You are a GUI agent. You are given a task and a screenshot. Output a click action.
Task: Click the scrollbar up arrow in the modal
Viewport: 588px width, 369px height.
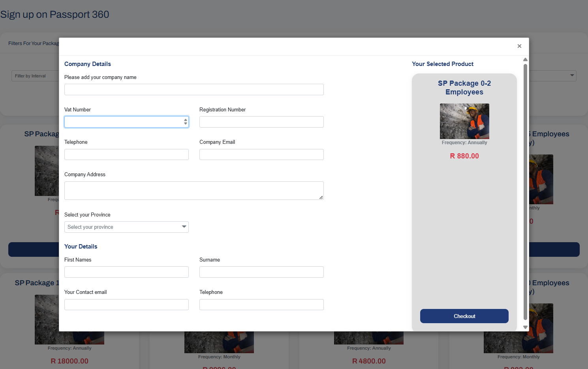coord(525,59)
